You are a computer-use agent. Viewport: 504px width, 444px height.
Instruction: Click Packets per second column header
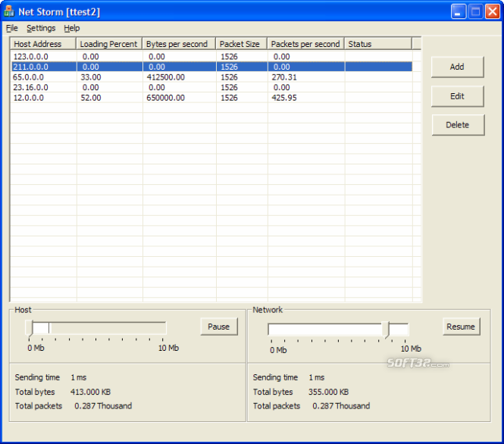coord(305,44)
